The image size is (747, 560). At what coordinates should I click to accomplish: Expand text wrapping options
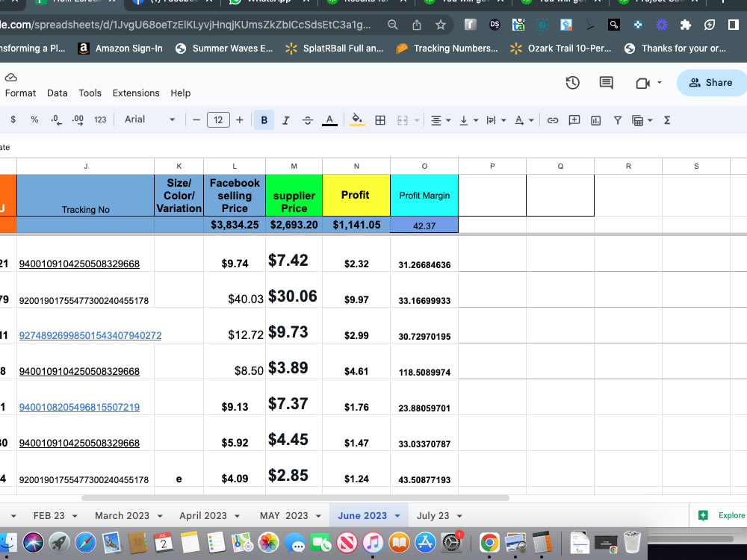pos(503,120)
